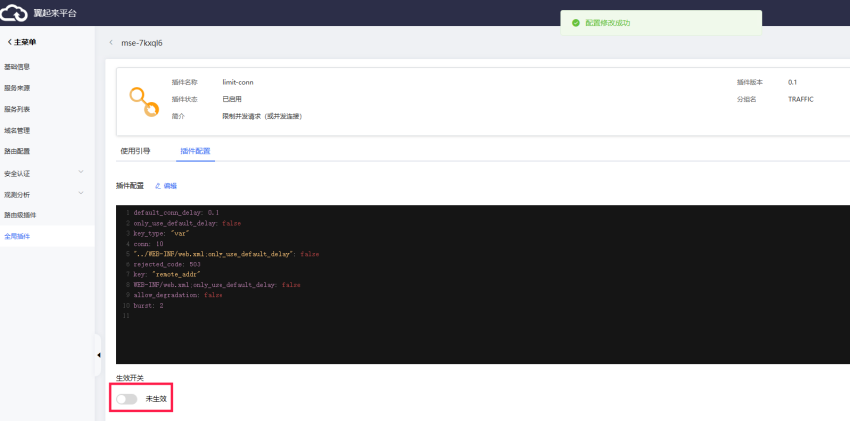
Task: Open 路由配置 in the sidebar
Action: pos(17,151)
